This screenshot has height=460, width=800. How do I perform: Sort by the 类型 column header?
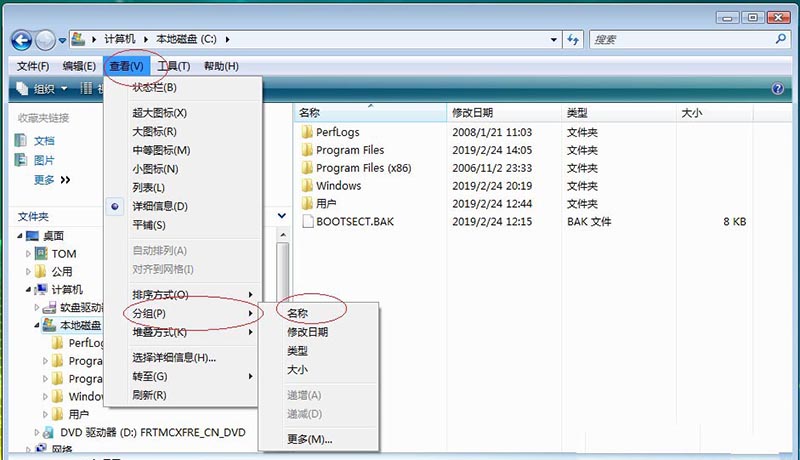[619, 113]
